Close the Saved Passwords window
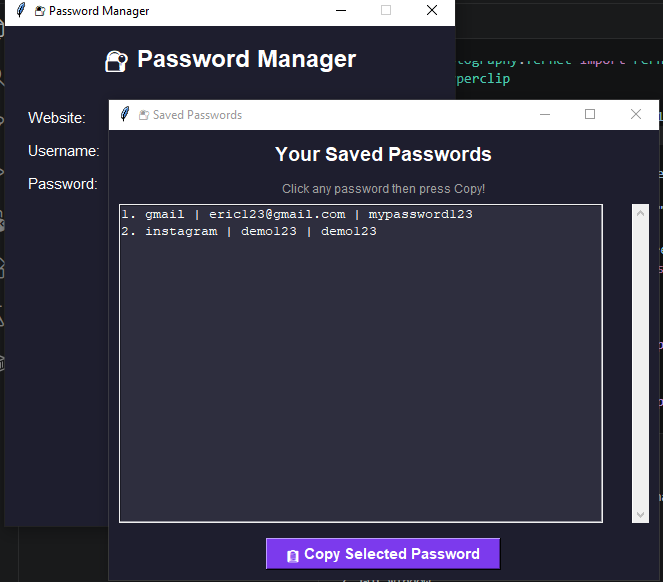 636,114
